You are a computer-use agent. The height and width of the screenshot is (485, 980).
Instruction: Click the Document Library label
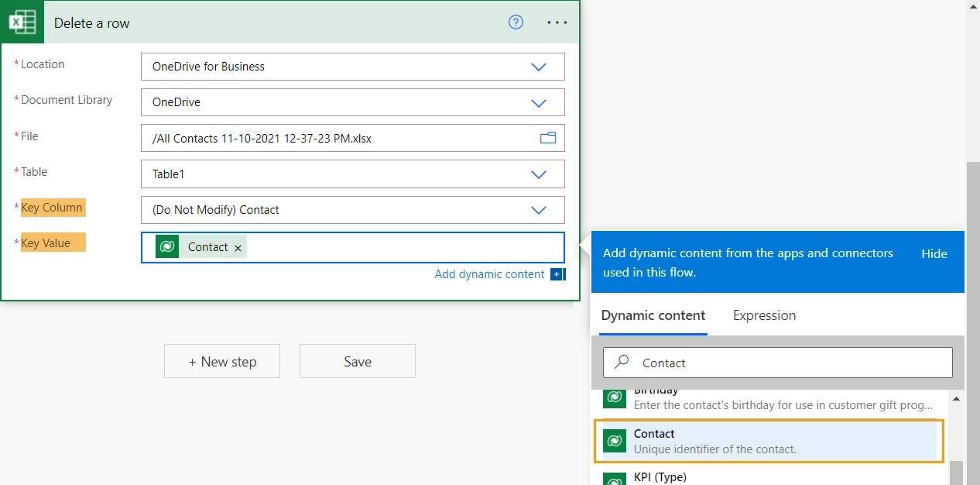(x=67, y=100)
